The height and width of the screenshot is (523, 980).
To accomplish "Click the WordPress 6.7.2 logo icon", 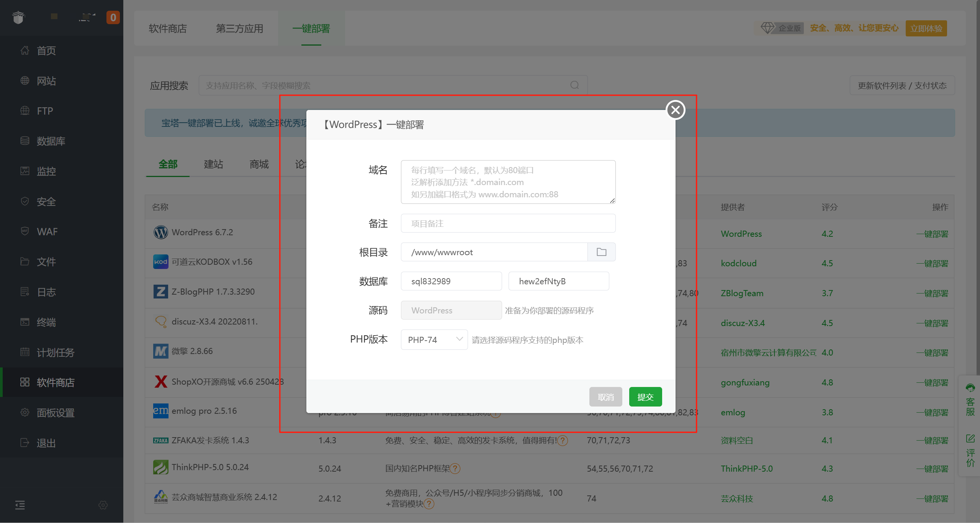I will [x=161, y=232].
